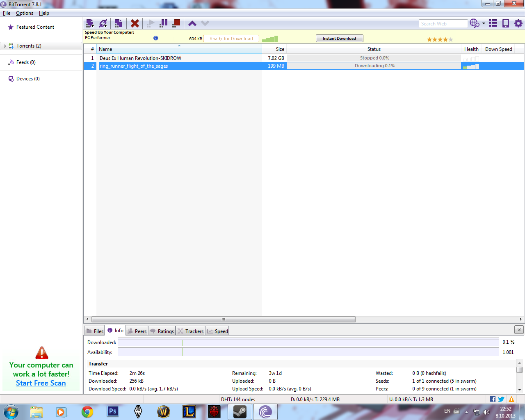Click the torrent list's right scroll arrow

coord(520,319)
